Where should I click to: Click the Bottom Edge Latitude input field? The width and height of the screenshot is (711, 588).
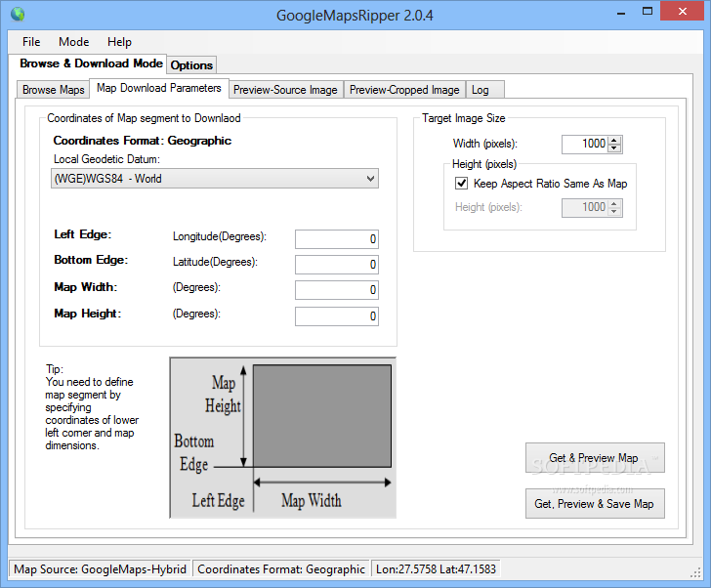[x=336, y=265]
